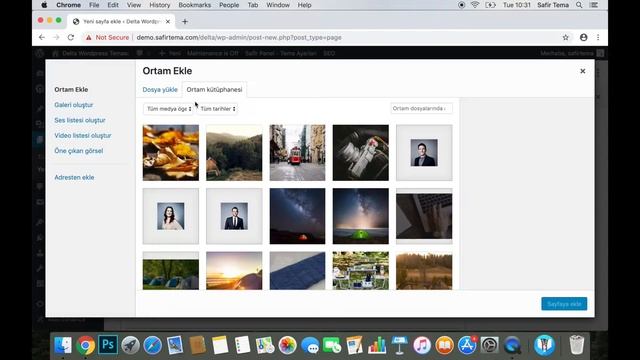
Task: Open Finder from the dock
Action: click(x=63, y=345)
